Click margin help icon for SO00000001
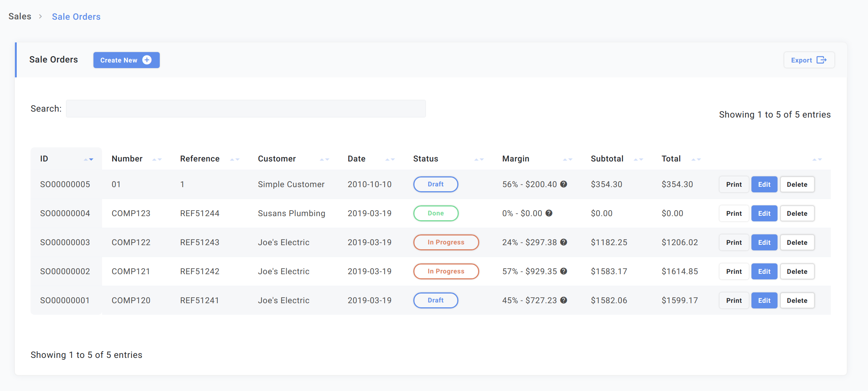Image resolution: width=868 pixels, height=391 pixels. pos(564,300)
